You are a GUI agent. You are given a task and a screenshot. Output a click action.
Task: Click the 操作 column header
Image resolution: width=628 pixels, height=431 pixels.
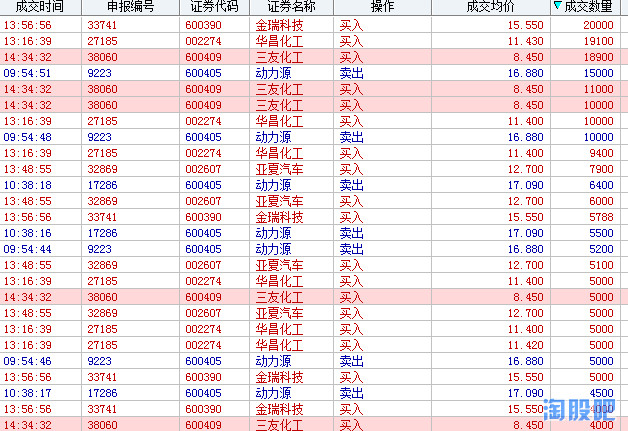click(x=382, y=6)
